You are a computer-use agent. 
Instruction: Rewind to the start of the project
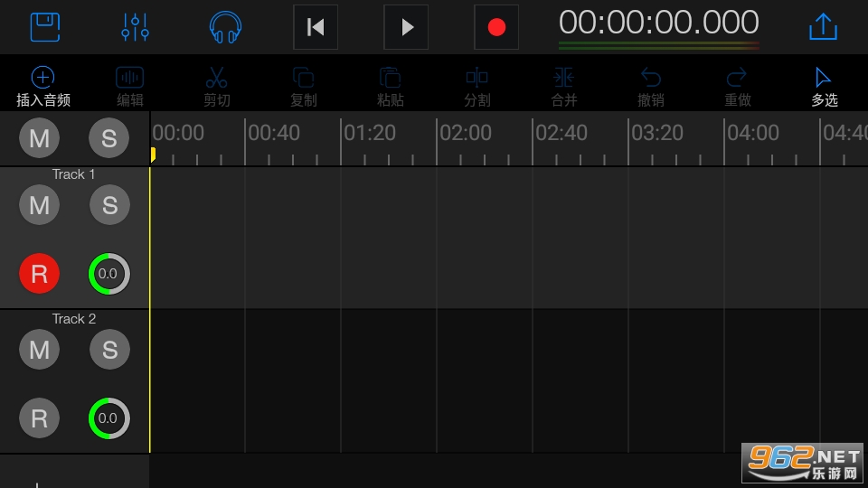316,27
